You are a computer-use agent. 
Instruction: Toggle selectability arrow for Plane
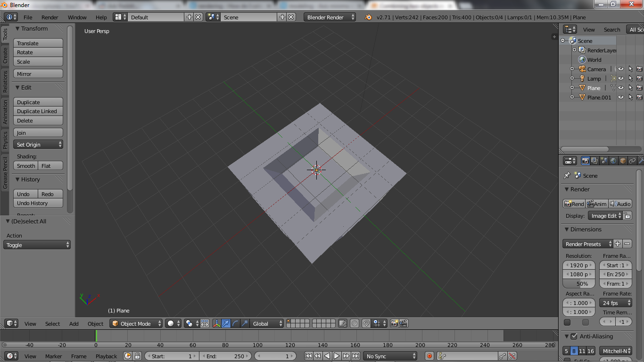point(630,88)
